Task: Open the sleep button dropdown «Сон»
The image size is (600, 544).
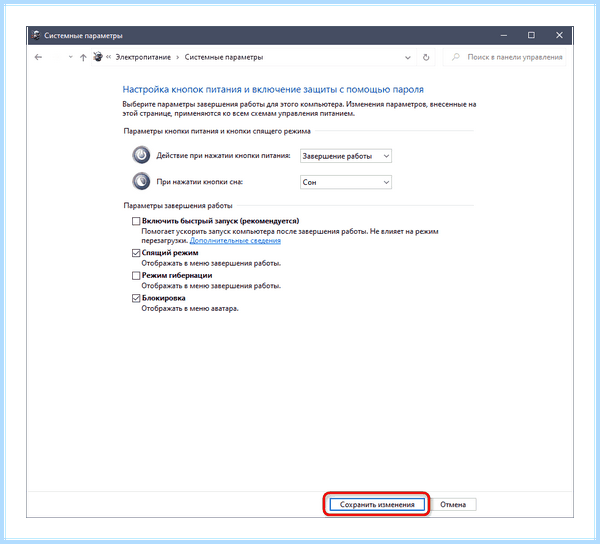Action: click(x=346, y=182)
